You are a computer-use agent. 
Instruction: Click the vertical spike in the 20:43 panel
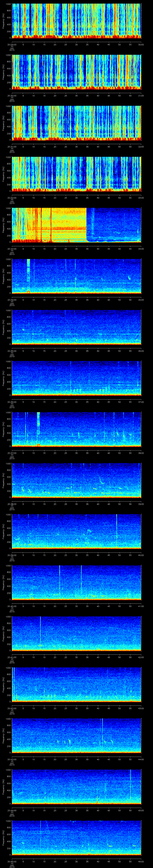click(x=102, y=735)
